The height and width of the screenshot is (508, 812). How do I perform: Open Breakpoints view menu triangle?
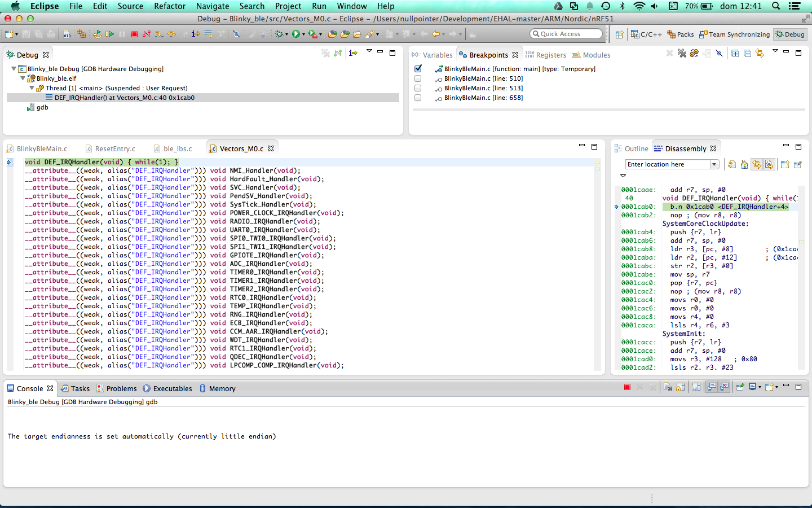click(775, 51)
